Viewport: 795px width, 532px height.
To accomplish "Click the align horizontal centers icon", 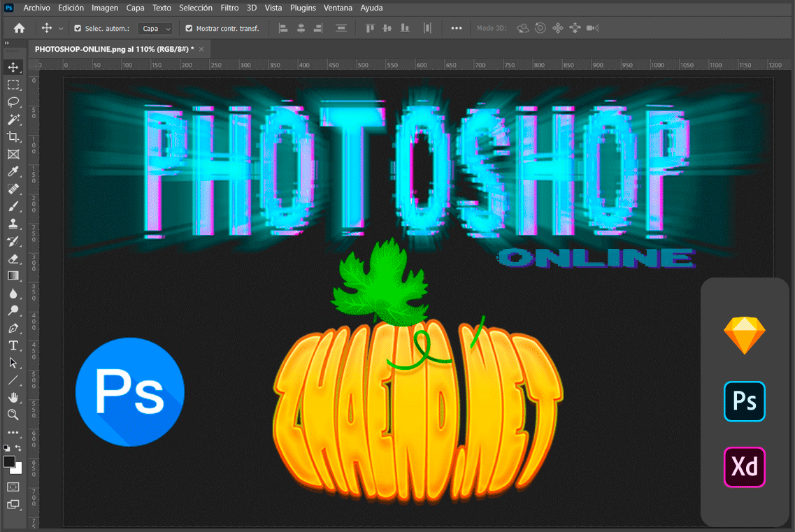I will (301, 28).
